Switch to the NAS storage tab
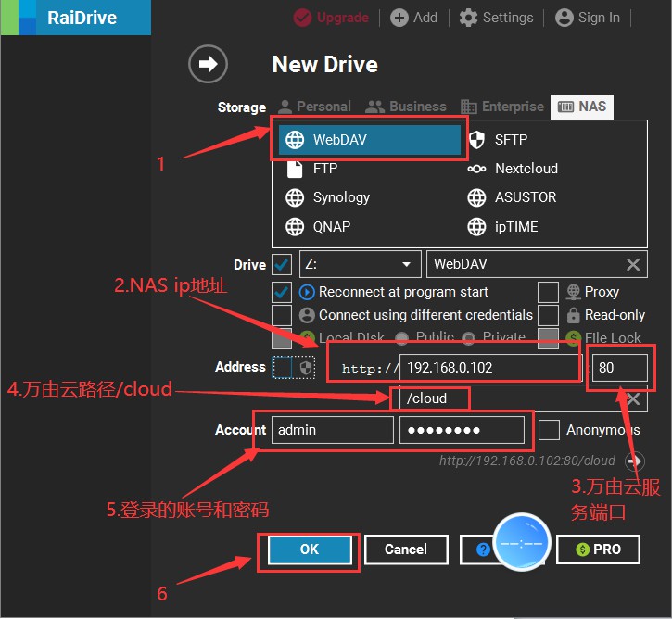The width and height of the screenshot is (672, 619). pos(582,107)
